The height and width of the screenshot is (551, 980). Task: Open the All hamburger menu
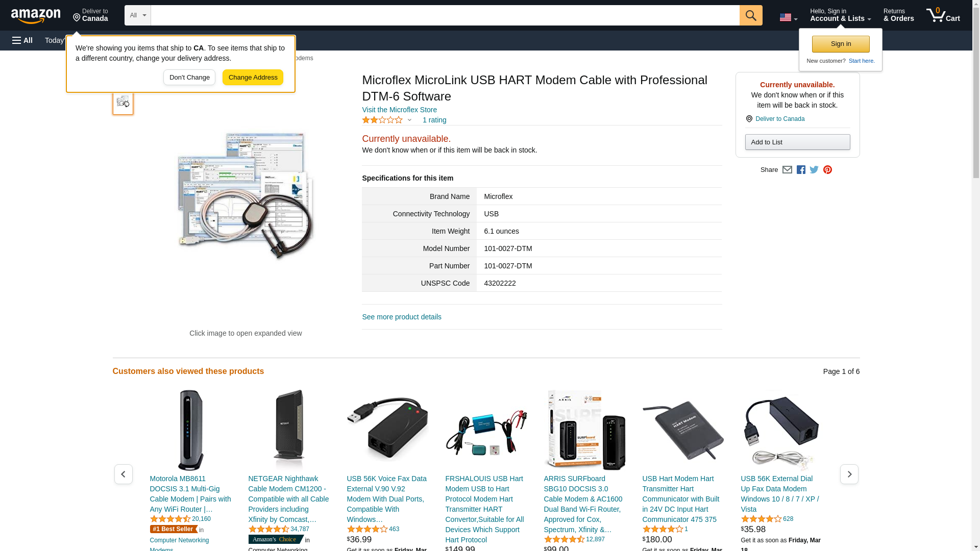coord(22,40)
